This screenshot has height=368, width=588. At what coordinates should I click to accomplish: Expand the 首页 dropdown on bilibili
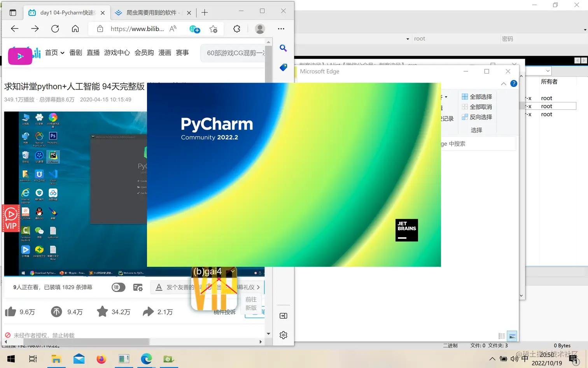point(62,53)
